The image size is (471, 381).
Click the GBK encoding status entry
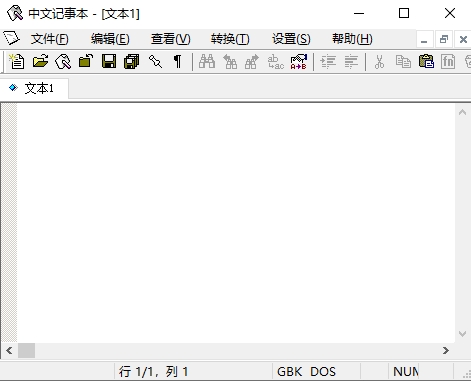click(290, 372)
